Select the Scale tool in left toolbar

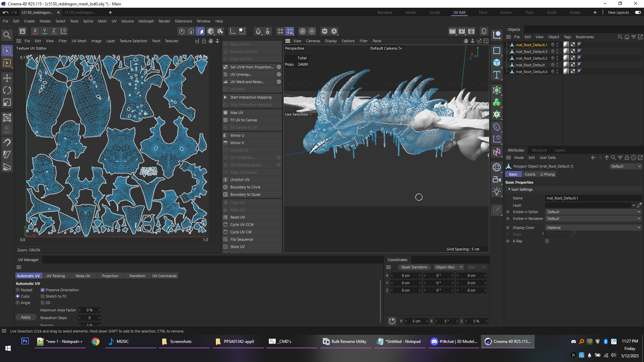click(x=7, y=103)
